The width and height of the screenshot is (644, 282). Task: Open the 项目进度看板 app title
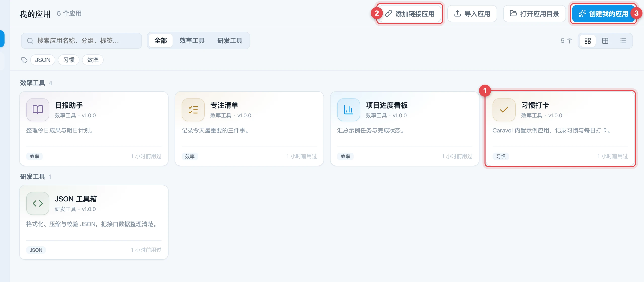point(387,105)
